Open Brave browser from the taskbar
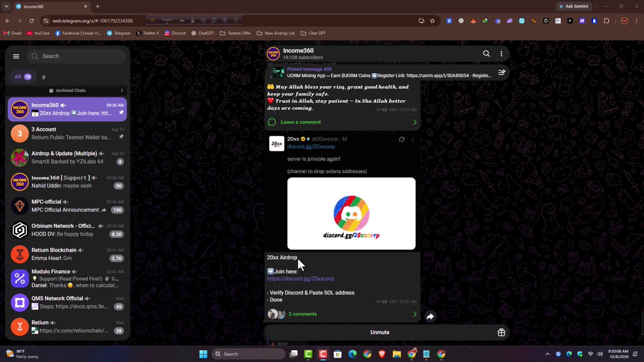This screenshot has width=644, height=362. pos(382,354)
